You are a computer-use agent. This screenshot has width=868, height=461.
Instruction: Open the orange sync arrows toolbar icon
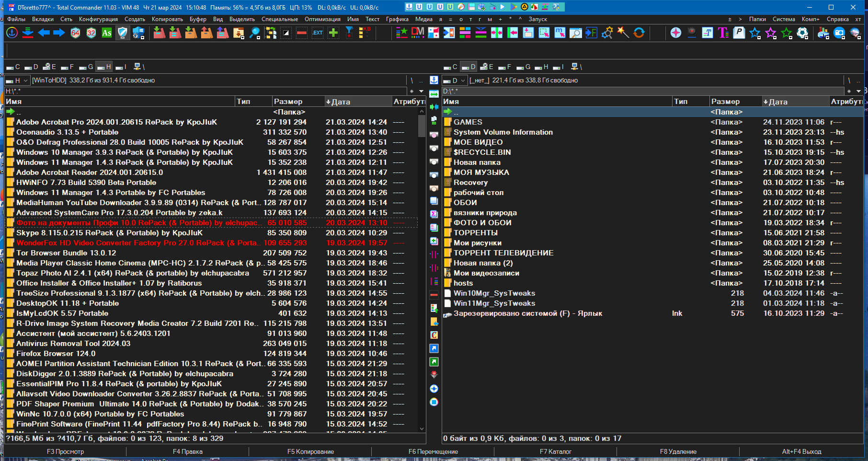point(639,33)
